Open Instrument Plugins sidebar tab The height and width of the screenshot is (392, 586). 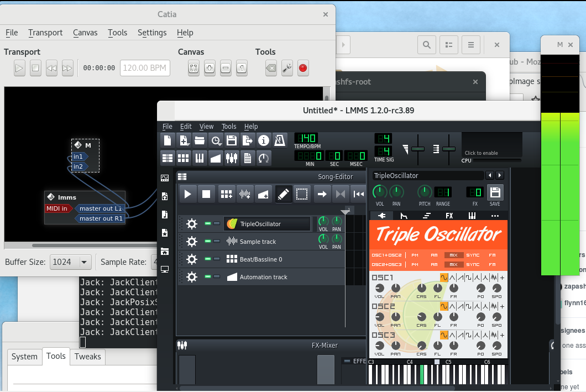click(x=165, y=178)
